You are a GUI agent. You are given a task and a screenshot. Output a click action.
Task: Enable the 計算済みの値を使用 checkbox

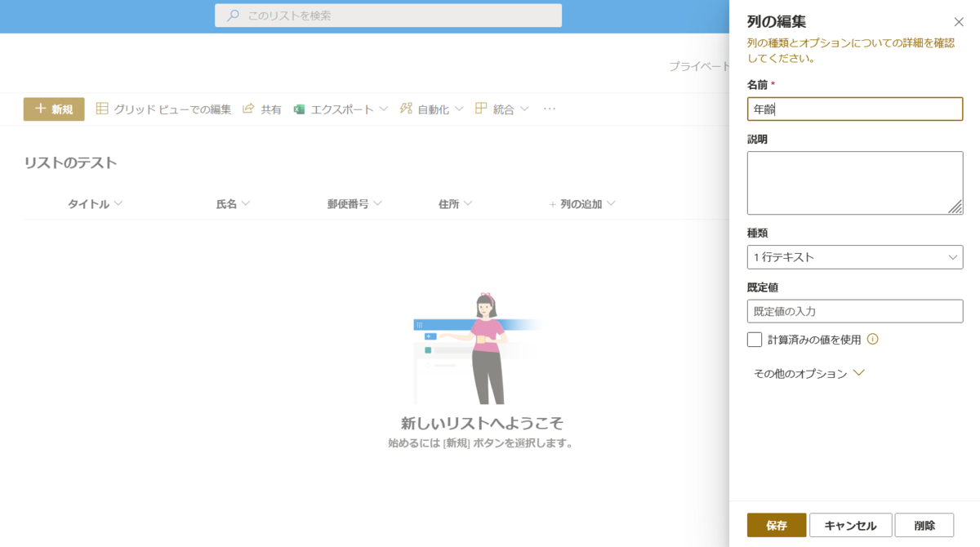[x=754, y=339]
